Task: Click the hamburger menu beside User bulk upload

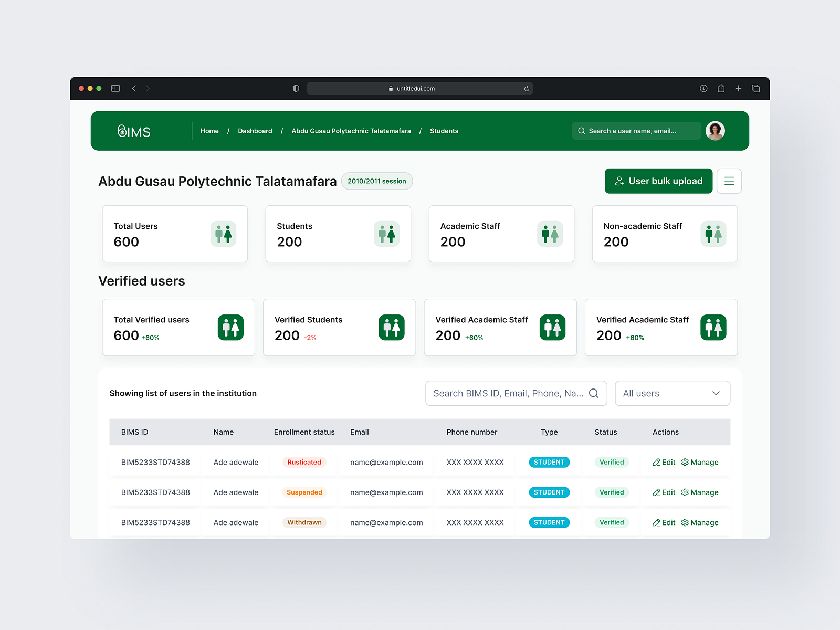Action: point(729,181)
